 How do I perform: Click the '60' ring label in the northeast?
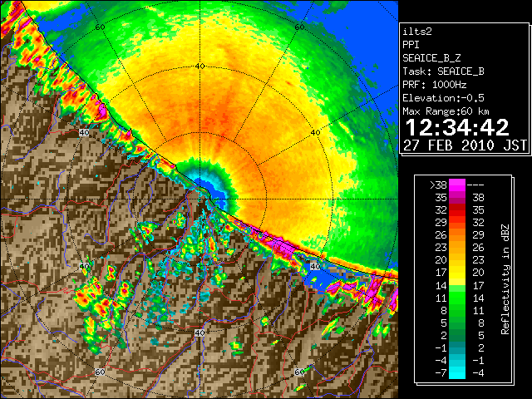tap(299, 27)
